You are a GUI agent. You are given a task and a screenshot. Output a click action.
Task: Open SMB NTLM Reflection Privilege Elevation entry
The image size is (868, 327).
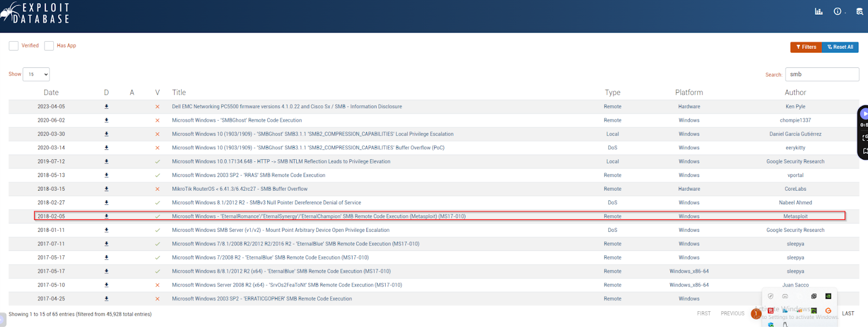281,161
